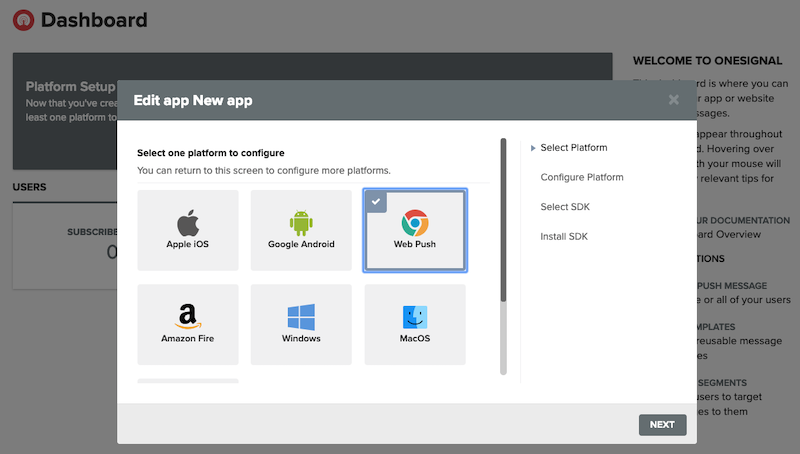Image resolution: width=800 pixels, height=454 pixels.
Task: Click the Web Push Chrome tile
Action: tap(415, 230)
